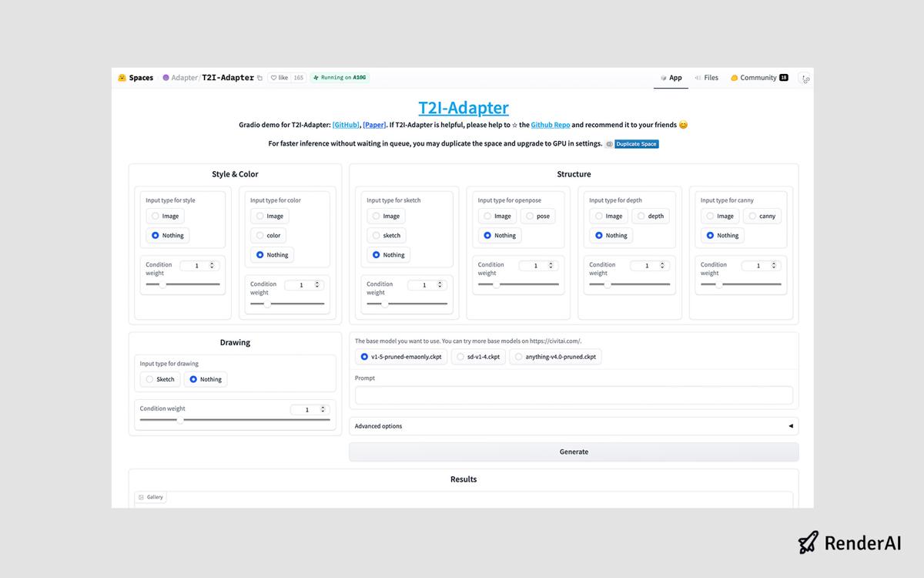The height and width of the screenshot is (578, 924).
Task: Open the Adapter organization avatar
Action: (166, 77)
